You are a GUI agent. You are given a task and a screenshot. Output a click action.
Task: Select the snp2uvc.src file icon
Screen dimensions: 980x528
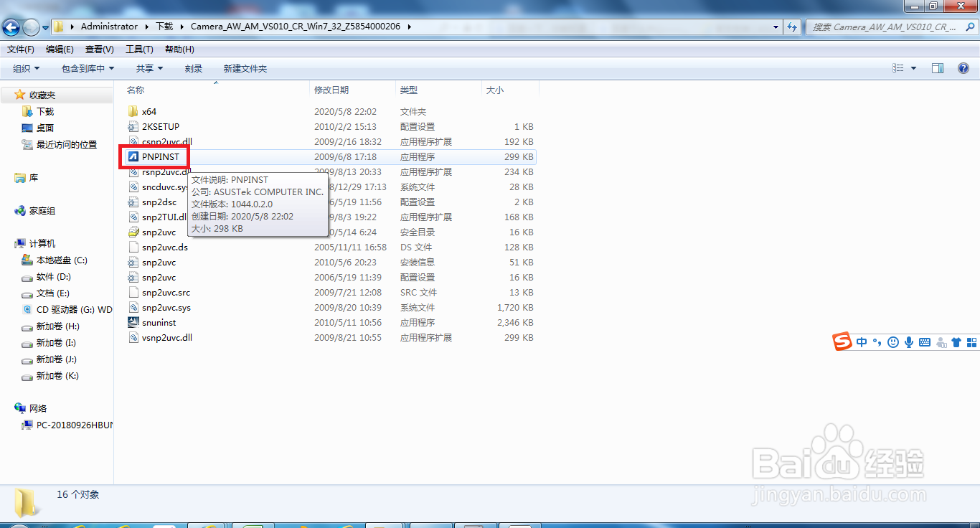(133, 293)
